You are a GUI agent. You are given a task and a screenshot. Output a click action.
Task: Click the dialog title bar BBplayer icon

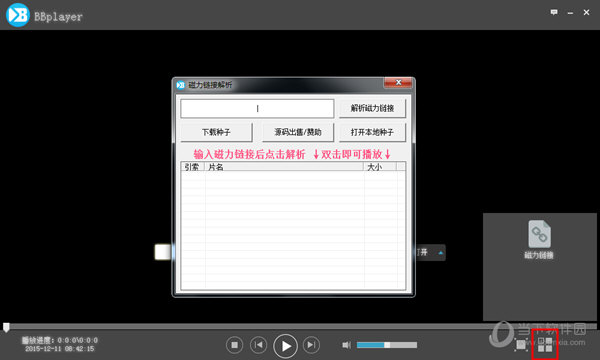pyautogui.click(x=181, y=85)
